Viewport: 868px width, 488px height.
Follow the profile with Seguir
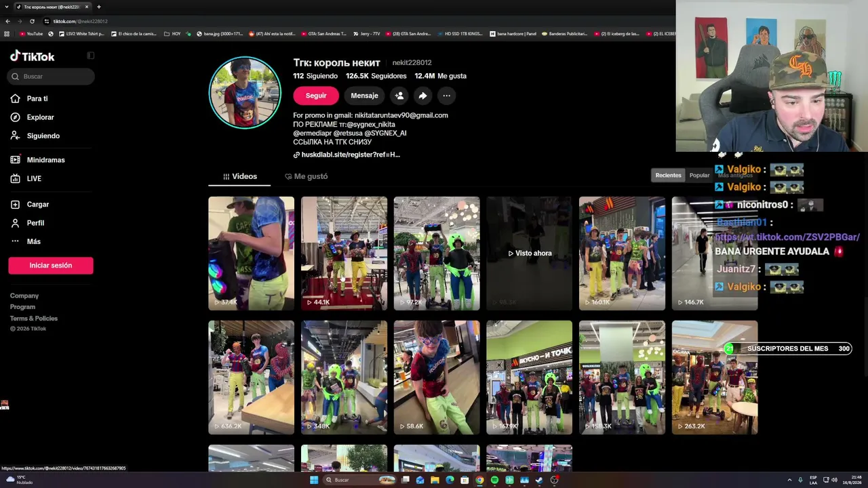coord(316,96)
